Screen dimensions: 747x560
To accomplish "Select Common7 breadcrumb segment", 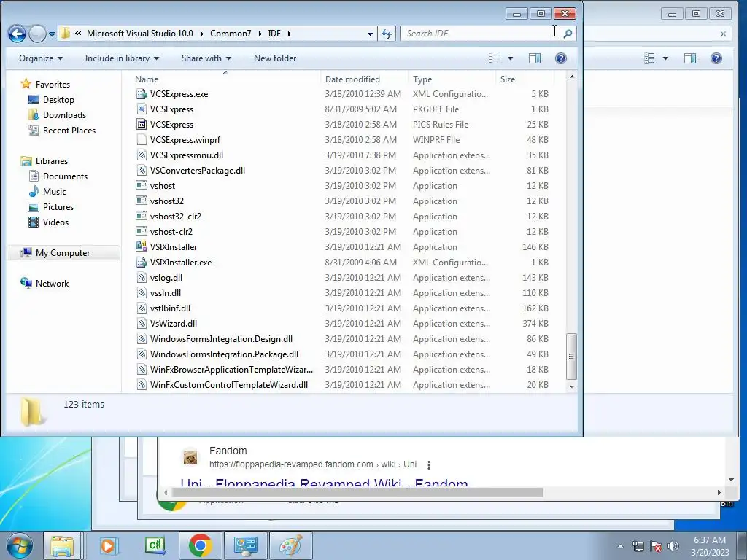I will point(231,34).
